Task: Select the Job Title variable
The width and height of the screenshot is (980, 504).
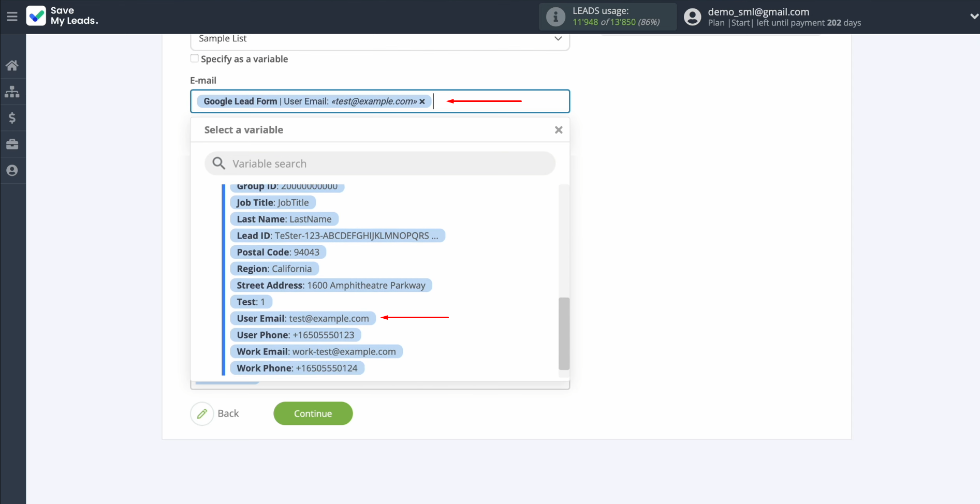Action: point(273,203)
